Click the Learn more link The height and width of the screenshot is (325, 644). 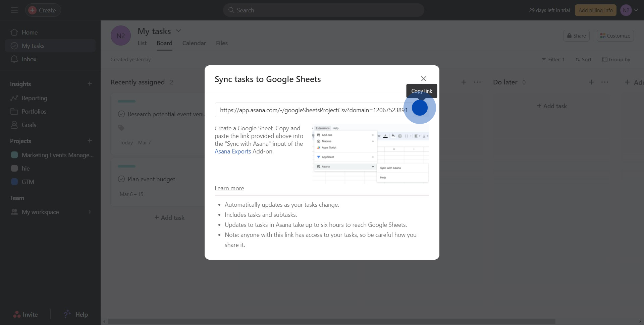click(x=229, y=188)
